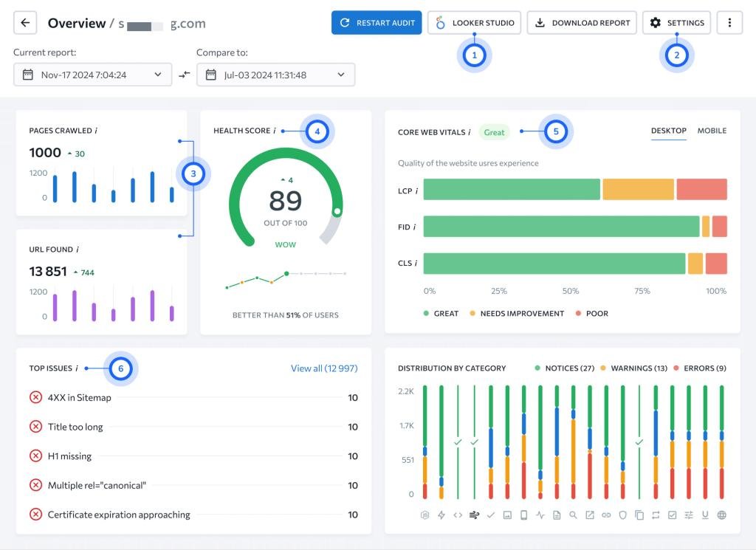756x550 pixels.
Task: Switch Core Web Vitals to Mobile tab
Action: [x=712, y=131]
